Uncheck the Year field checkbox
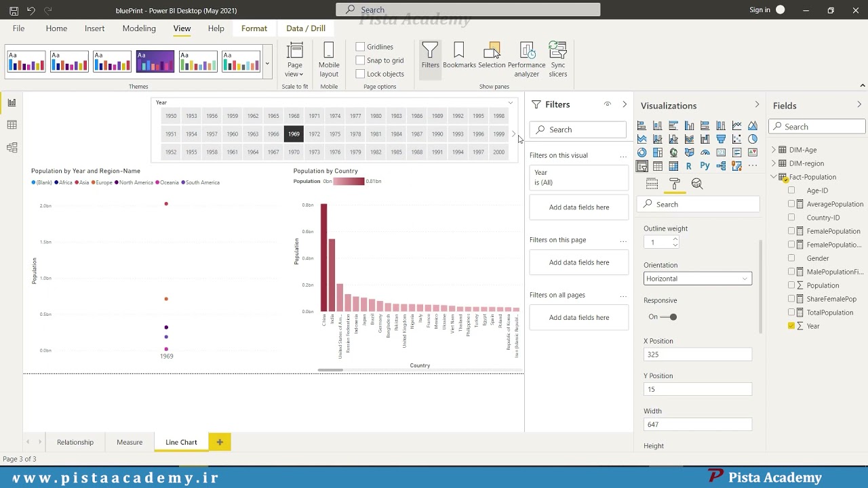Image resolution: width=868 pixels, height=488 pixels. [x=791, y=326]
